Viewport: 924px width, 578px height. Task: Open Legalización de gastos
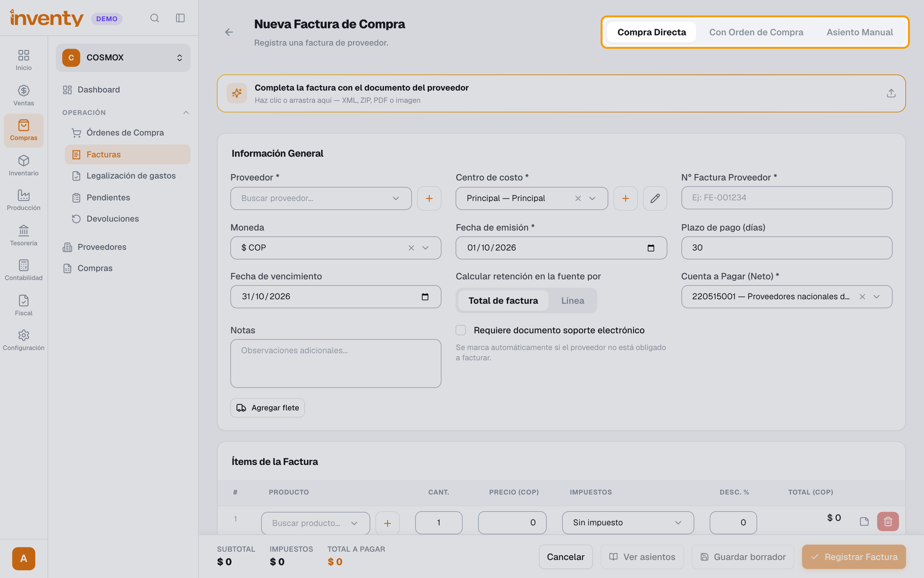[127, 176]
